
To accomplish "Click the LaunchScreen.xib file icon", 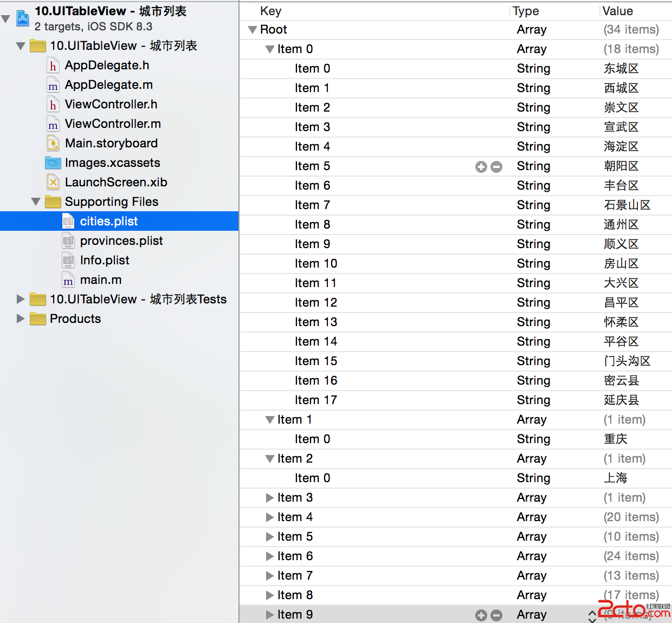I will pyautogui.click(x=53, y=183).
